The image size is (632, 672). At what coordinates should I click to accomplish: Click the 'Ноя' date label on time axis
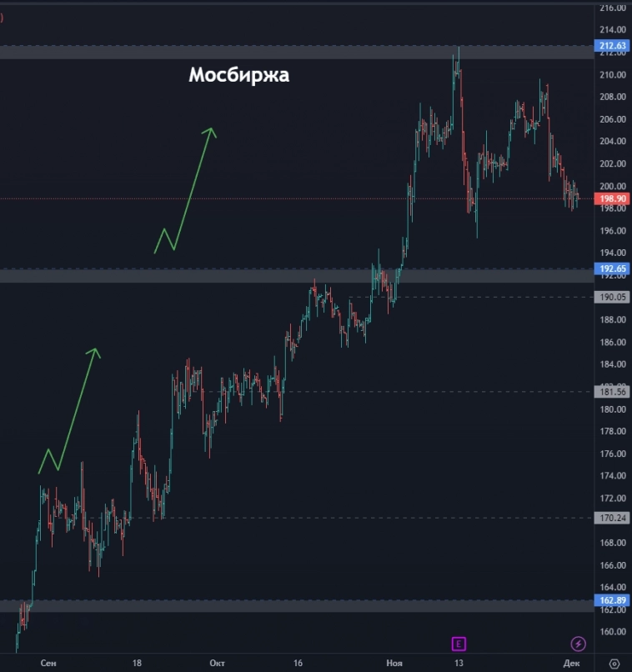click(394, 663)
